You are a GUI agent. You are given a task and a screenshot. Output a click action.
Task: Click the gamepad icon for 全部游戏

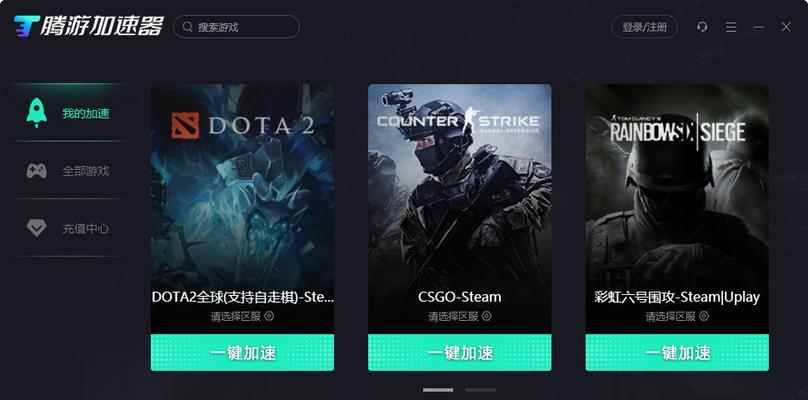[x=37, y=171]
